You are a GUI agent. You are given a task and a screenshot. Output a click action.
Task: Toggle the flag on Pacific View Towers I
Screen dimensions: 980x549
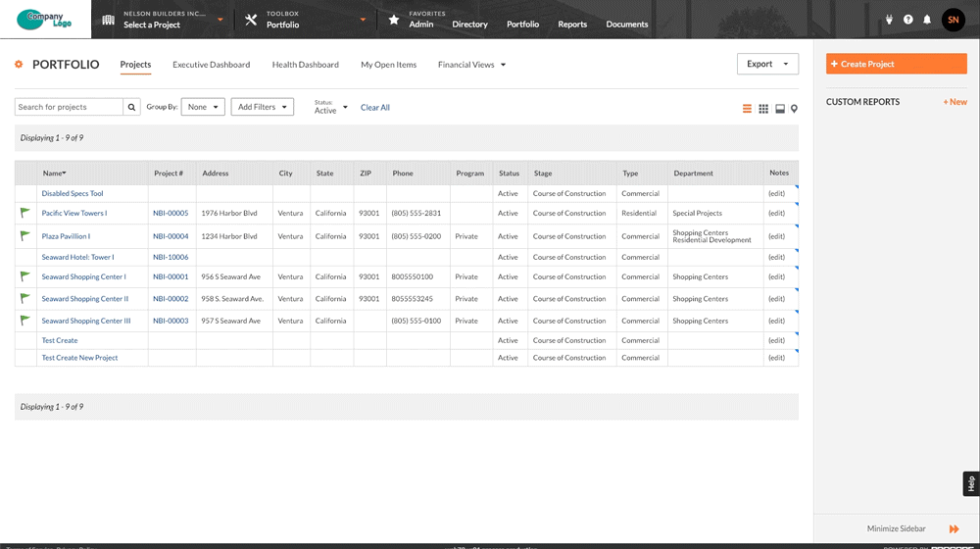point(25,213)
